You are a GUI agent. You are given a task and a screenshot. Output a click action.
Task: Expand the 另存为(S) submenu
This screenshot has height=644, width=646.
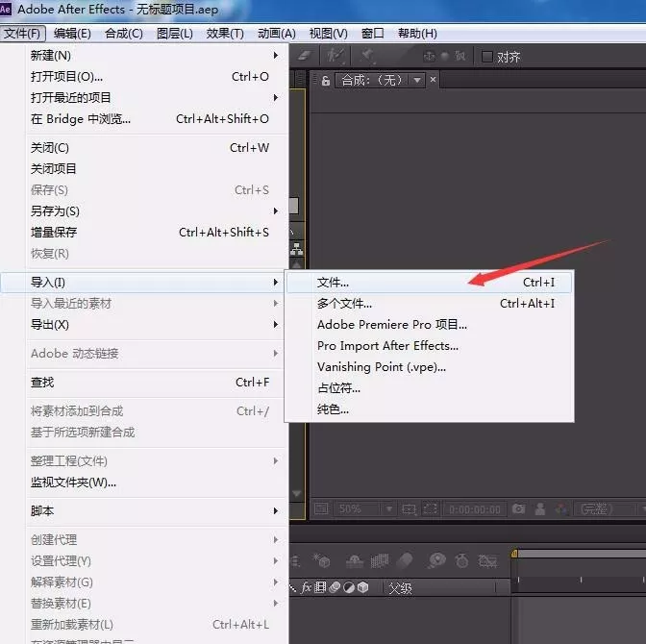click(155, 211)
